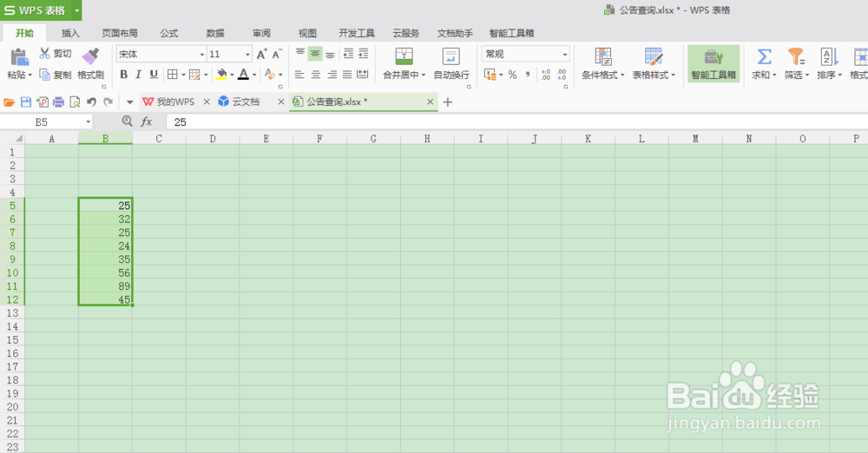
Task: Undo the last action
Action: coord(91,102)
